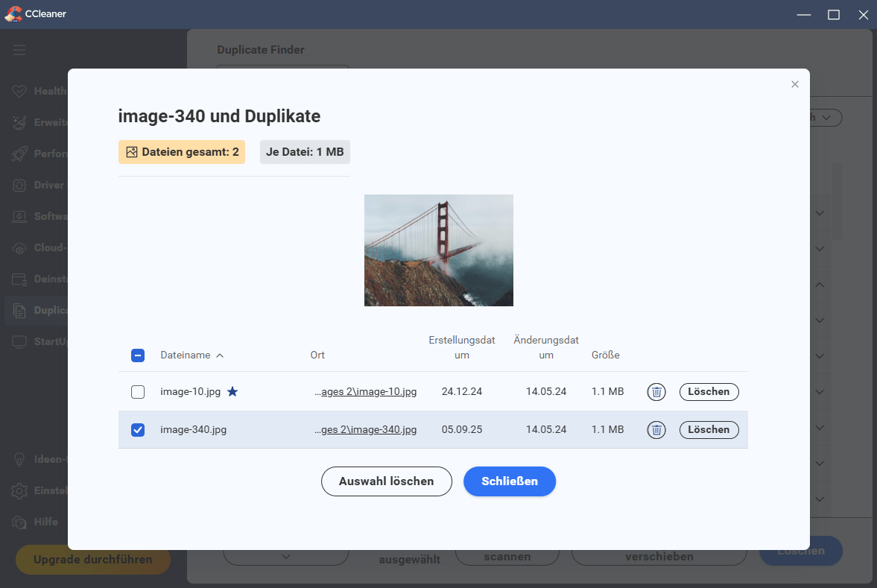Click the star icon beside image-10.jpg
Viewport: 877px width, 588px height.
232,392
